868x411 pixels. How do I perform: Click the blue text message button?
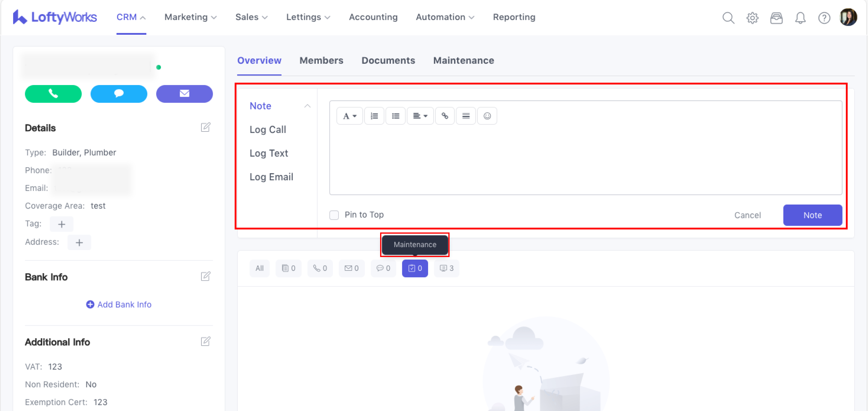pos(119,94)
